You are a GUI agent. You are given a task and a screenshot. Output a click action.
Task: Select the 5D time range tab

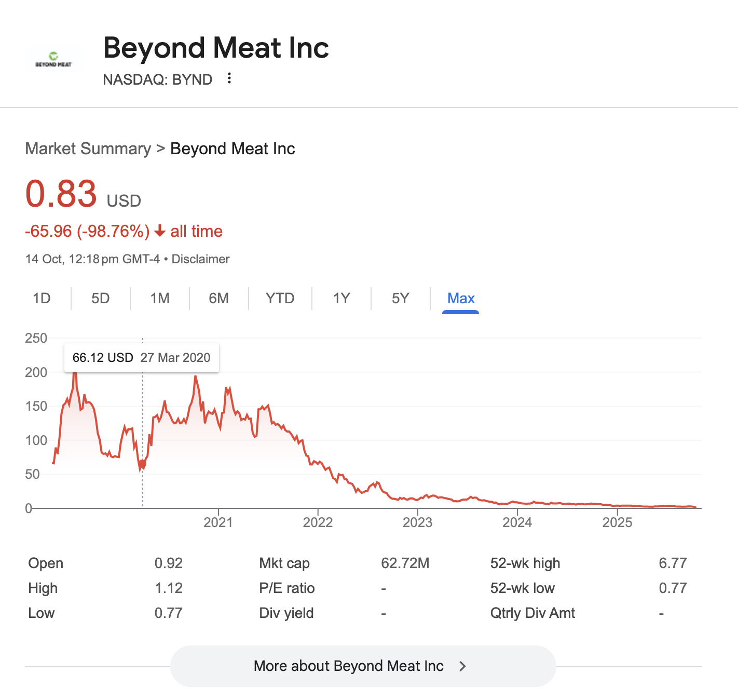pyautogui.click(x=101, y=299)
